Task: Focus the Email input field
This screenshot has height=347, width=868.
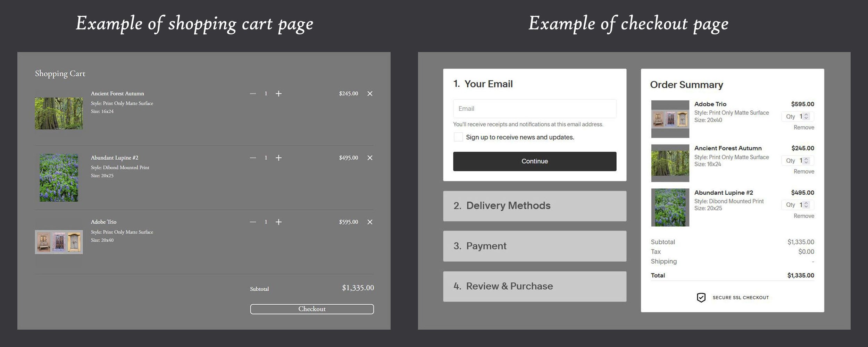Action: pyautogui.click(x=535, y=109)
